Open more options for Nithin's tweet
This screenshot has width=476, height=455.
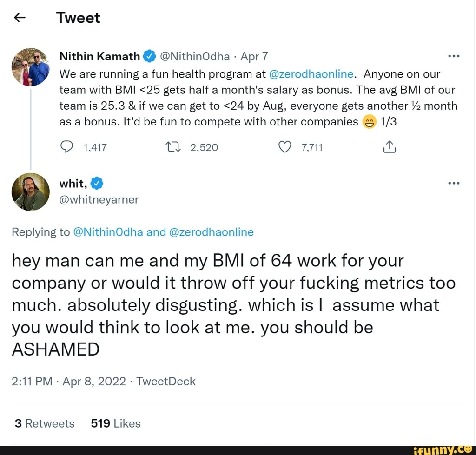point(453,57)
